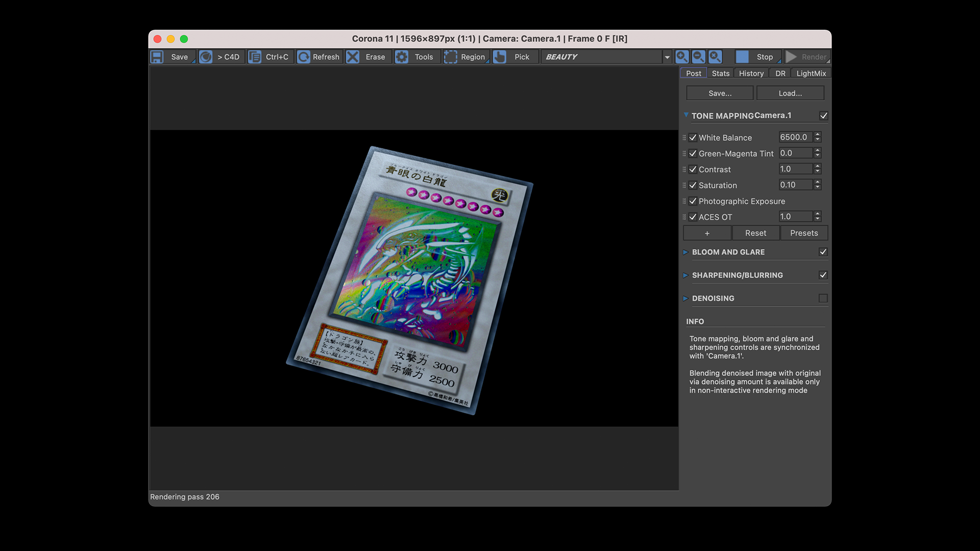Click the Reset tone mapping button
Viewport: 980px width, 551px height.
755,233
